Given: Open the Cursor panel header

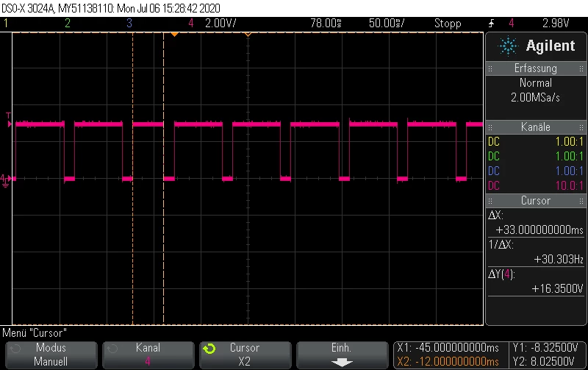Looking at the screenshot, I should [x=536, y=200].
